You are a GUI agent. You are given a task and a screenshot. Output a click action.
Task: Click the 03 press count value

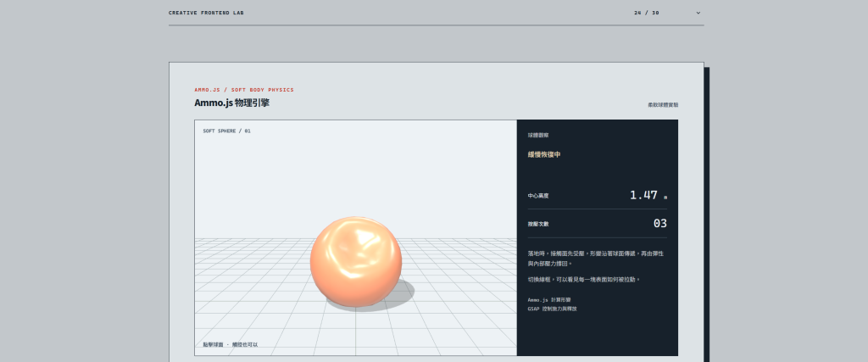point(659,224)
